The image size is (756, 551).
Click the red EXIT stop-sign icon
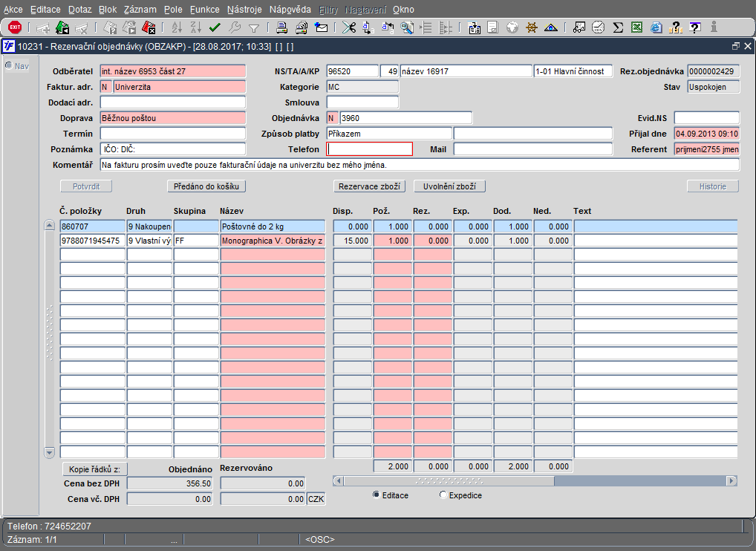coord(15,27)
